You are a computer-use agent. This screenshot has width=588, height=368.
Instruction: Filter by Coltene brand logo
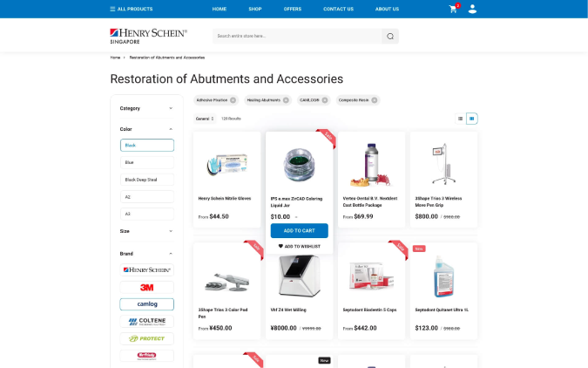point(147,322)
